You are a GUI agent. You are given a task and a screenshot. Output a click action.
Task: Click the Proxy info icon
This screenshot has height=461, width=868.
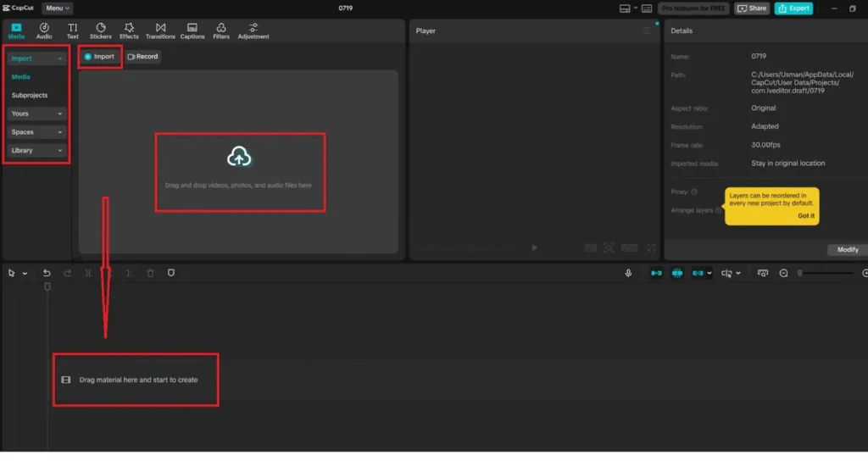pyautogui.click(x=694, y=192)
